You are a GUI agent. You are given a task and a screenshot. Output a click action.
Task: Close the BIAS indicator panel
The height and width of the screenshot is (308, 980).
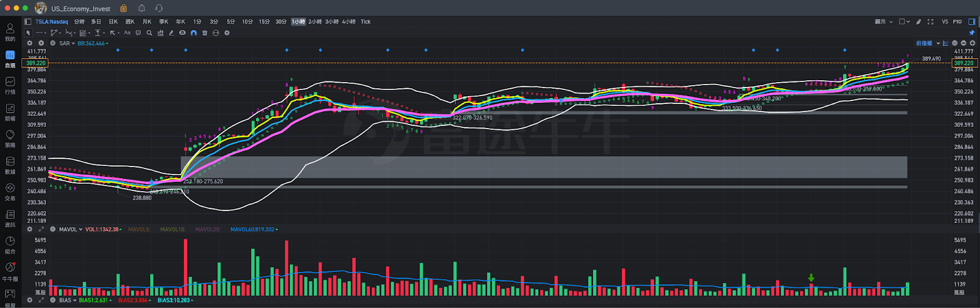click(x=53, y=300)
